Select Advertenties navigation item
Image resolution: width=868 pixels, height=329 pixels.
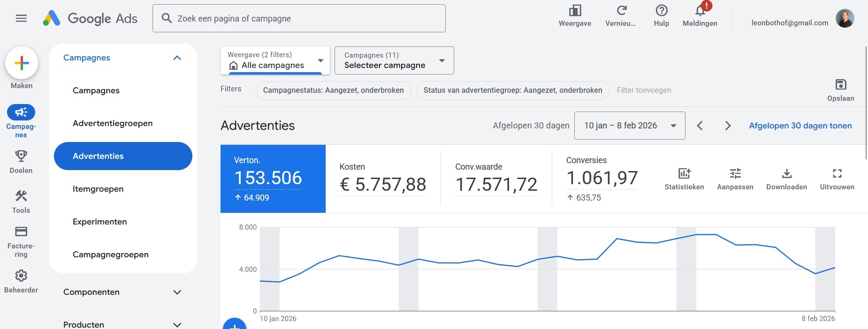[123, 156]
